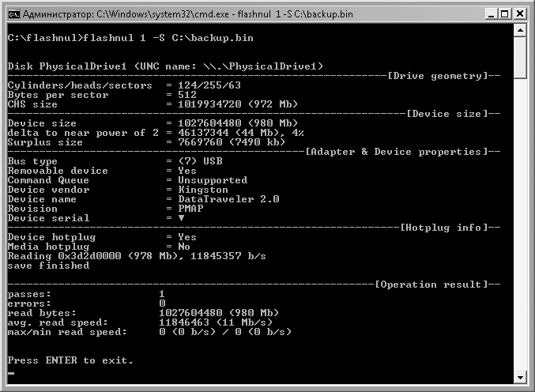Open the cmd system menu icon
This screenshot has height=392, width=535.
(x=14, y=14)
